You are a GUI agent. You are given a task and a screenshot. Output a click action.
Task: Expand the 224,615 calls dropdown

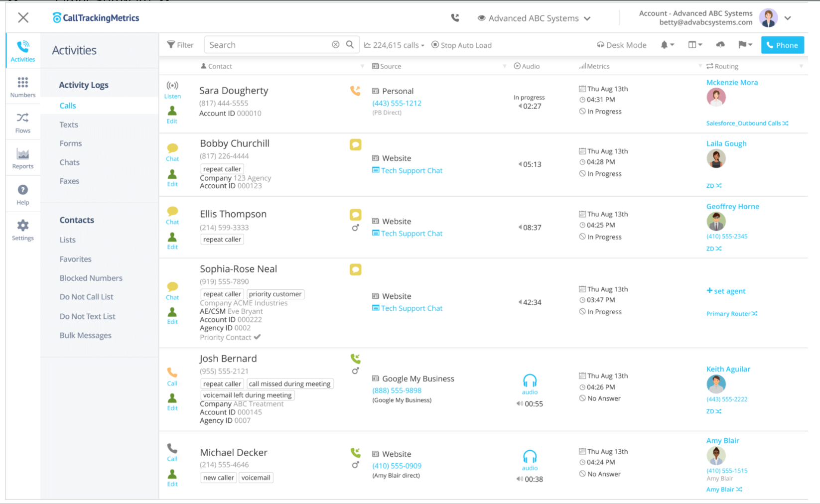[x=394, y=45]
